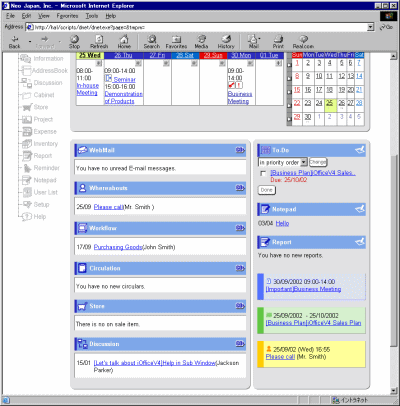Click the Stop toolbar icon
Screen dimensions: 400x406
tap(74, 42)
